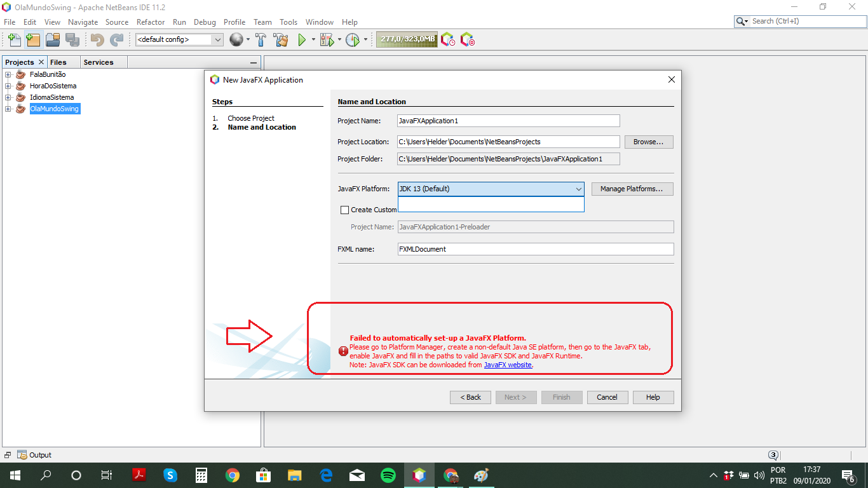Click the New File toolbar icon
This screenshot has width=868, height=488.
coord(14,39)
